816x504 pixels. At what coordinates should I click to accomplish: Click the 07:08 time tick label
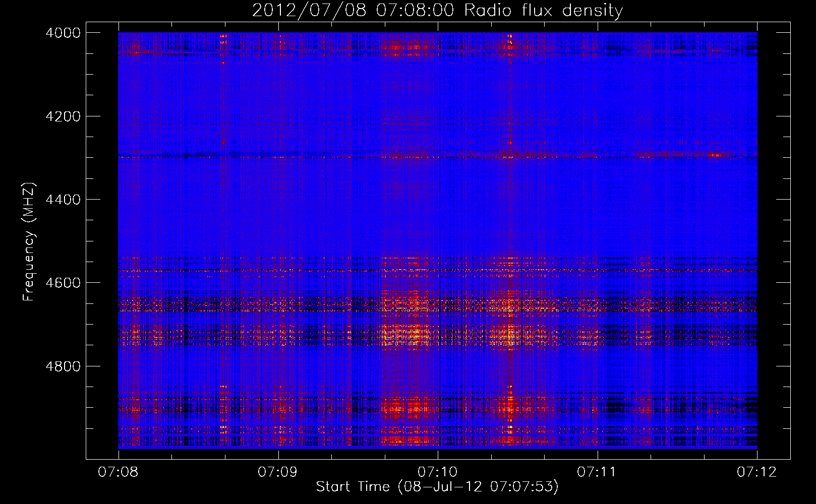(119, 472)
